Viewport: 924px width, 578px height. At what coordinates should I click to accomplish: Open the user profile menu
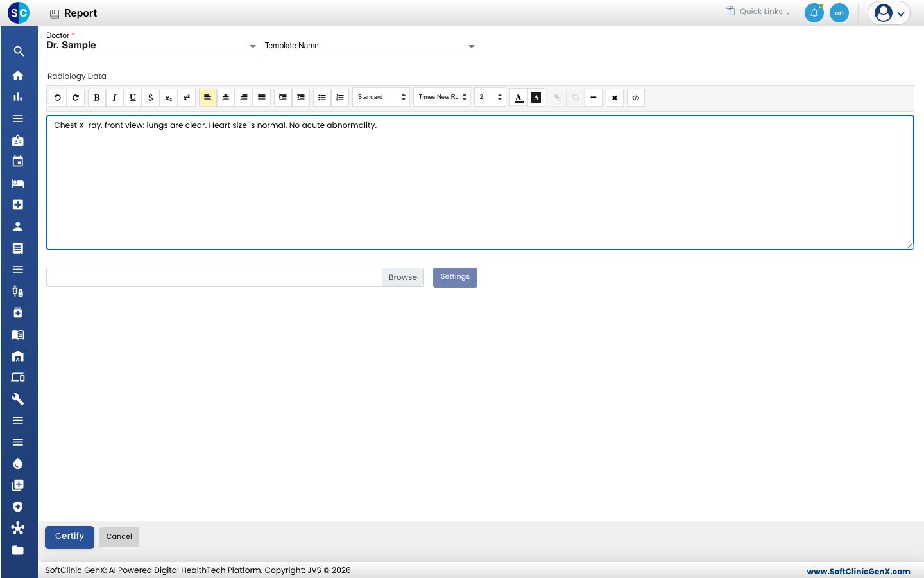[x=889, y=13]
